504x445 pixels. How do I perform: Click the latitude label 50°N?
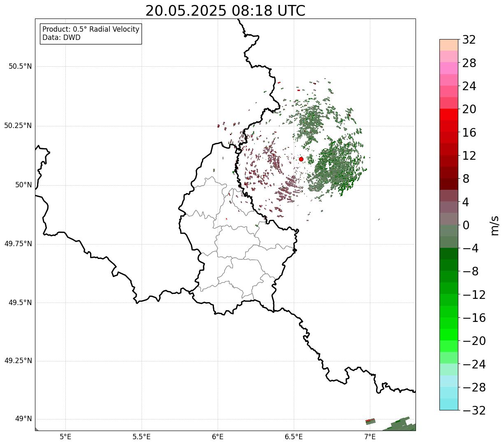coord(23,185)
